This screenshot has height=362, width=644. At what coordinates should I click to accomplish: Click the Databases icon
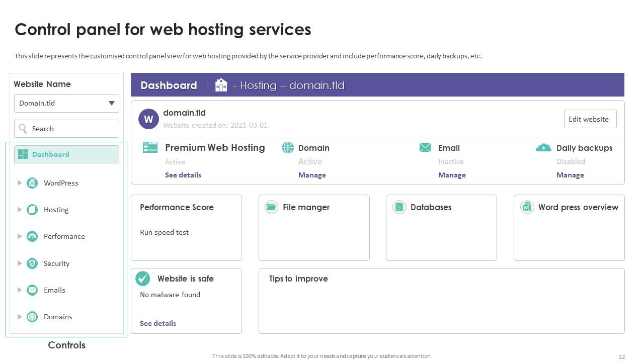(399, 207)
